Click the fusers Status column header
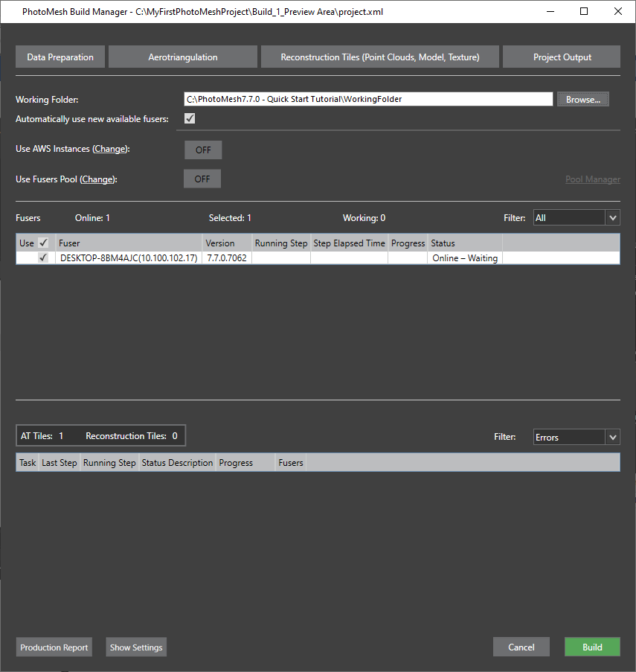The image size is (636, 672). (465, 243)
